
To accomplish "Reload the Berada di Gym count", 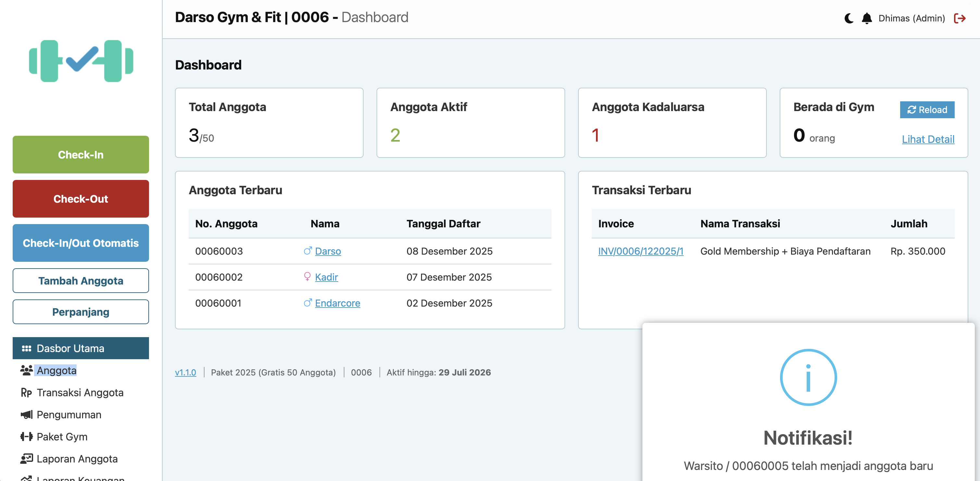I will point(927,109).
